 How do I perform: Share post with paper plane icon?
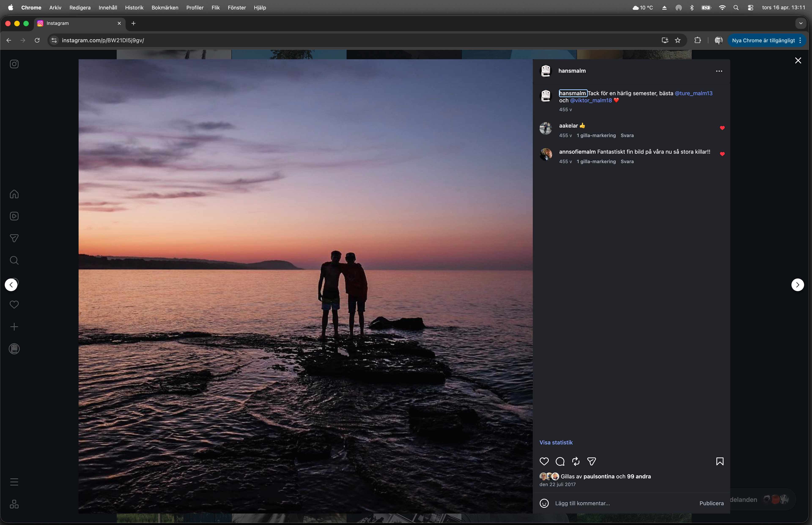pyautogui.click(x=591, y=461)
